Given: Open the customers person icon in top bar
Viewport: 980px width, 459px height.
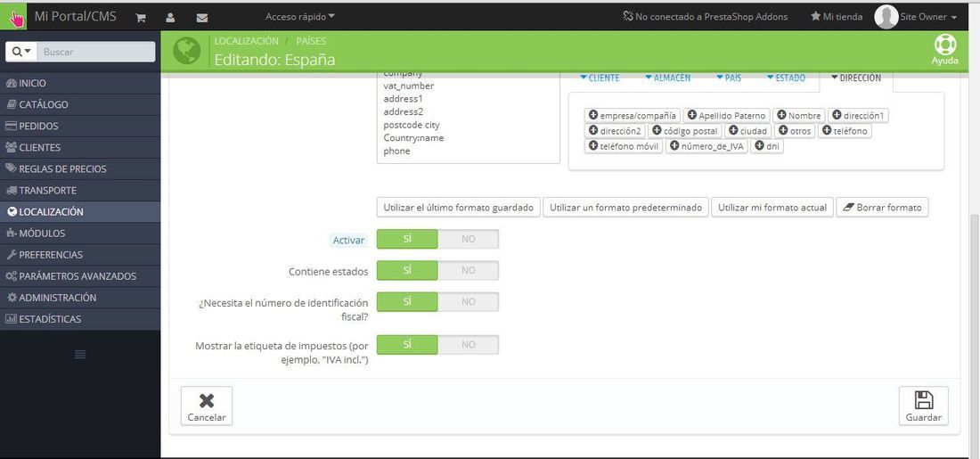Looking at the screenshot, I should pyautogui.click(x=170, y=18).
